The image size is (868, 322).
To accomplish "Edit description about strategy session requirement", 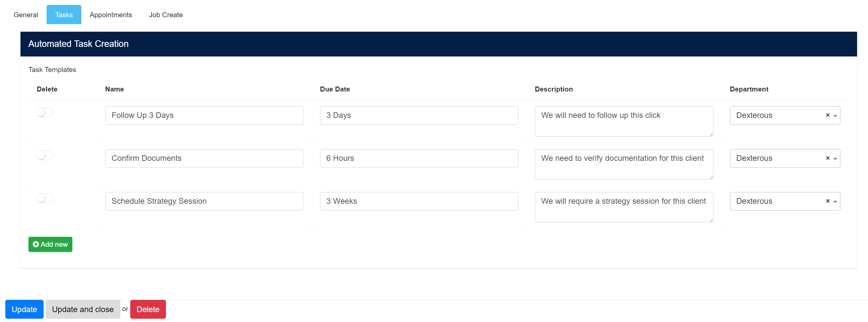I will tap(624, 207).
